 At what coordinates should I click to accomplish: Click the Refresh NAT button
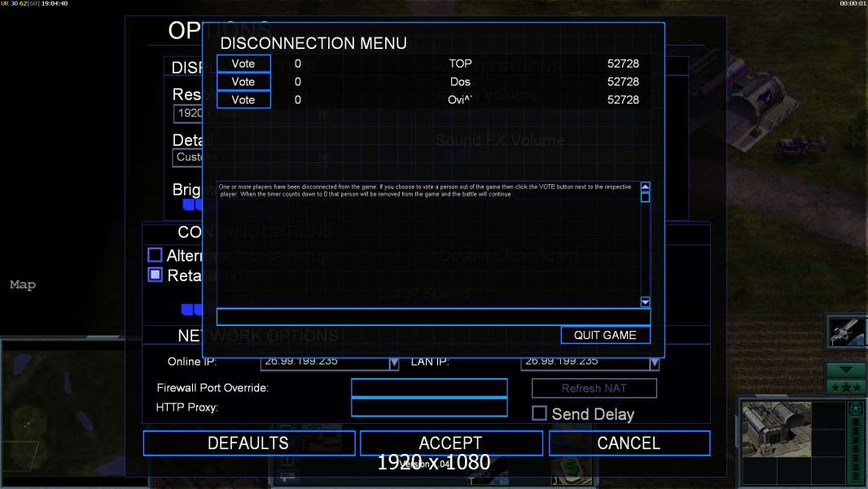click(594, 388)
